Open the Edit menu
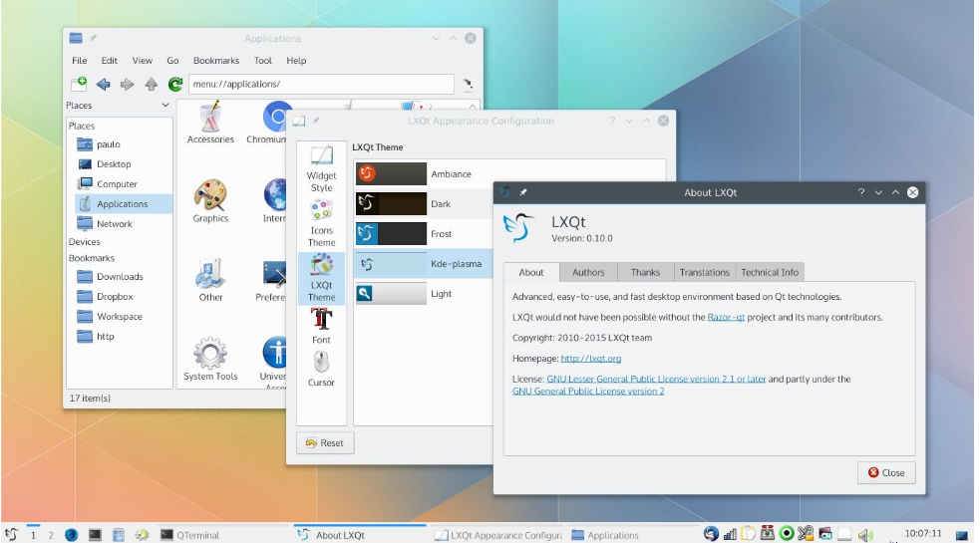 point(110,61)
